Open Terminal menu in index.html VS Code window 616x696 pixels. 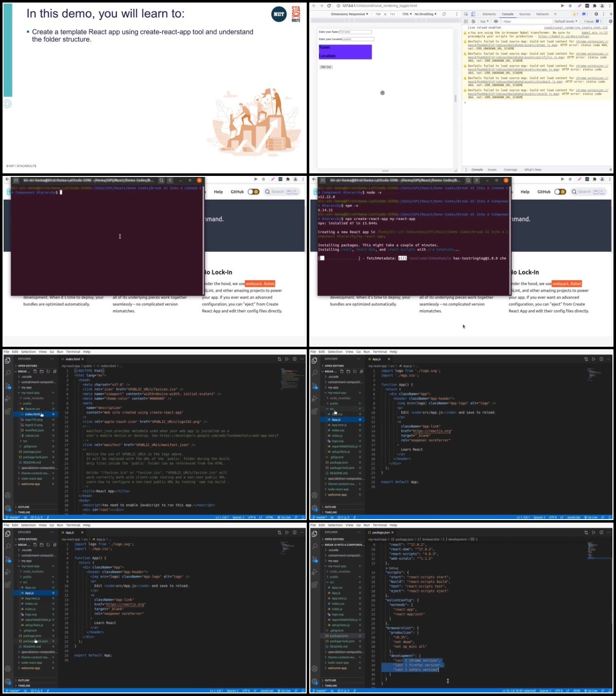point(73,352)
